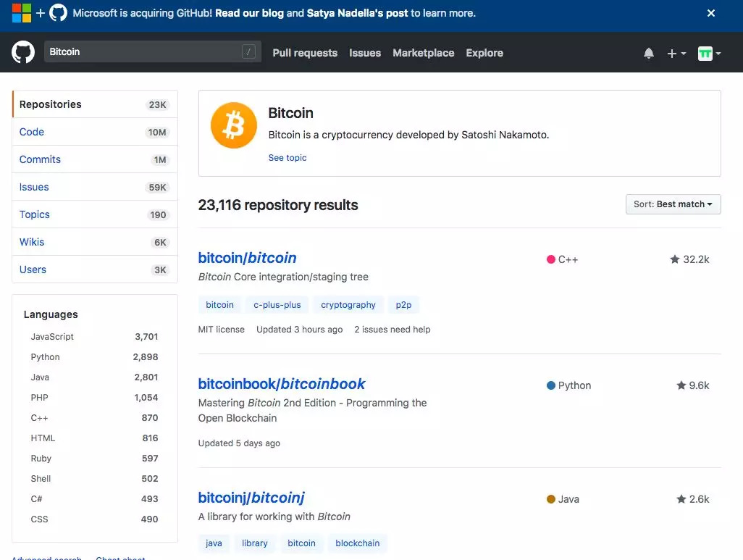Open the bitcoinbook/bitcoinbook repository
Image resolution: width=743 pixels, height=560 pixels.
tap(282, 384)
